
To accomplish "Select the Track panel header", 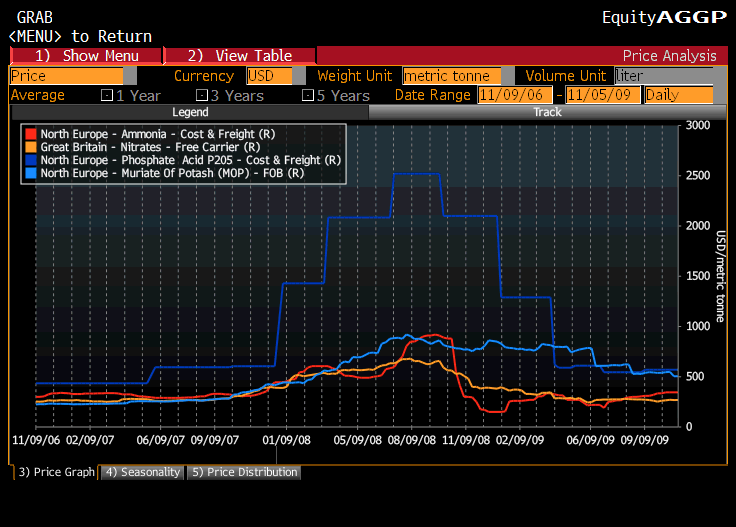I will pyautogui.click(x=547, y=113).
